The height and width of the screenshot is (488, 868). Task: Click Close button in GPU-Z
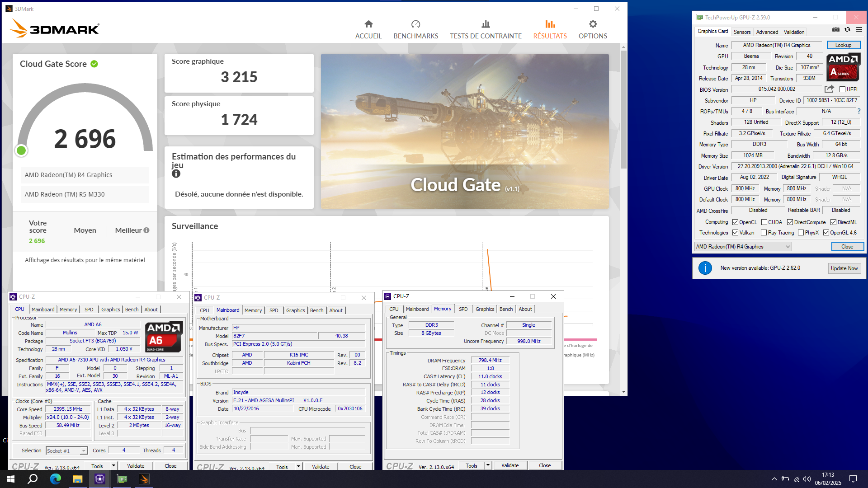tap(847, 247)
